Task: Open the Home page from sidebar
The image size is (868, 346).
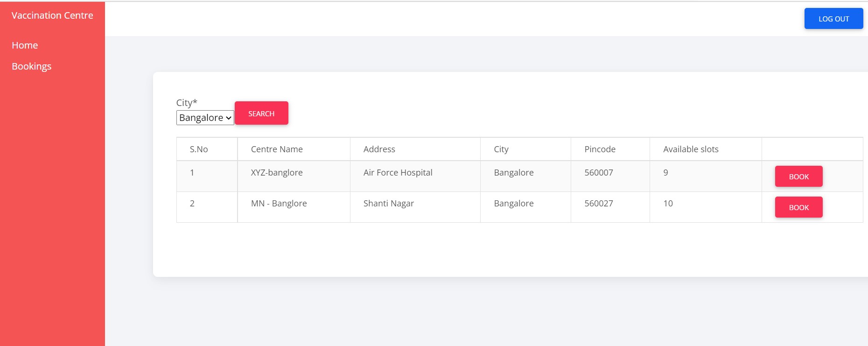Action: (x=25, y=45)
